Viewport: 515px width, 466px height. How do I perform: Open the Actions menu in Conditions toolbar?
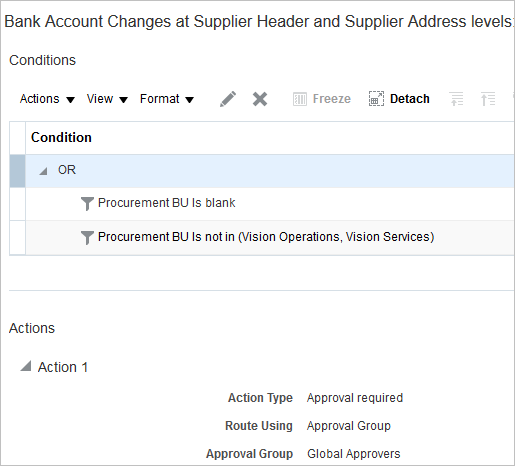point(47,99)
